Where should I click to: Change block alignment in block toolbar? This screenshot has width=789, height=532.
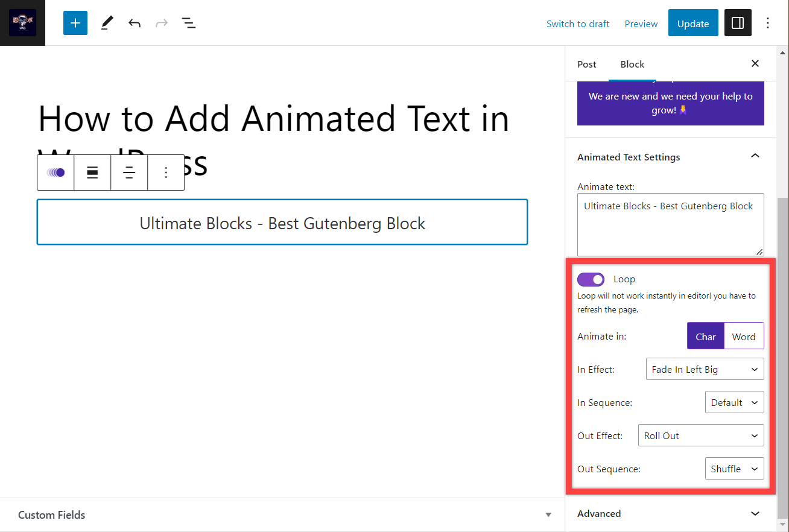point(92,173)
